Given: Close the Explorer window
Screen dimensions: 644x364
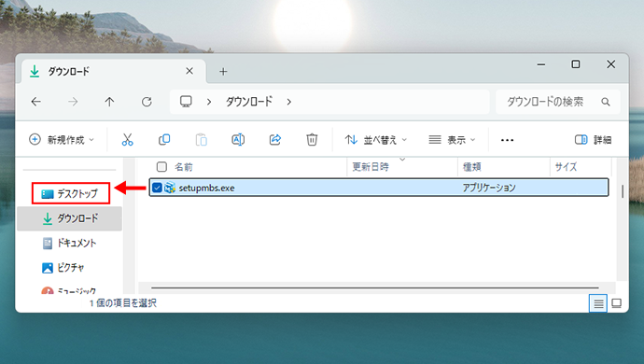Looking at the screenshot, I should (611, 64).
